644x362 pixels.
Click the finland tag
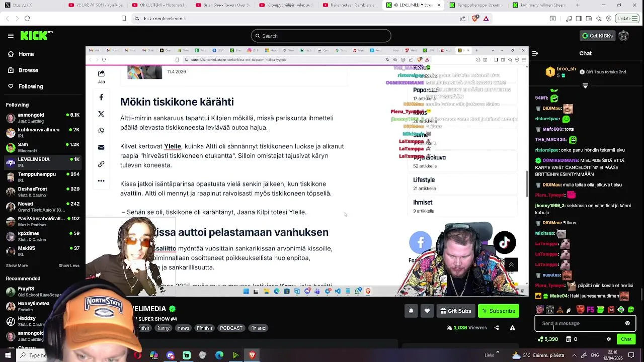tap(258, 328)
